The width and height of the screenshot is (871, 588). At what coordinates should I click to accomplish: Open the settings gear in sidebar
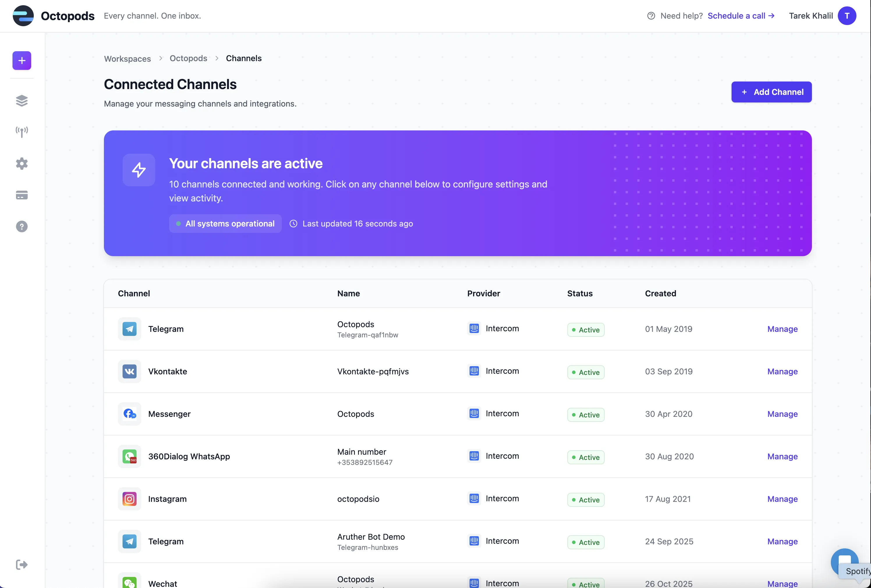pos(22,163)
